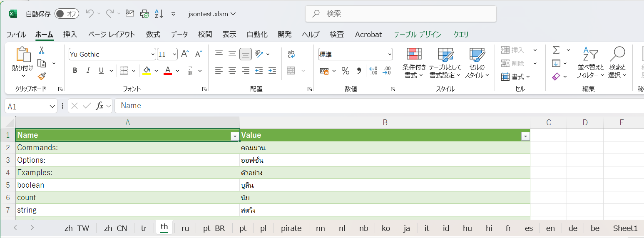The image size is (644, 238).
Task: Open the Value column filter dropdown
Action: 525,136
